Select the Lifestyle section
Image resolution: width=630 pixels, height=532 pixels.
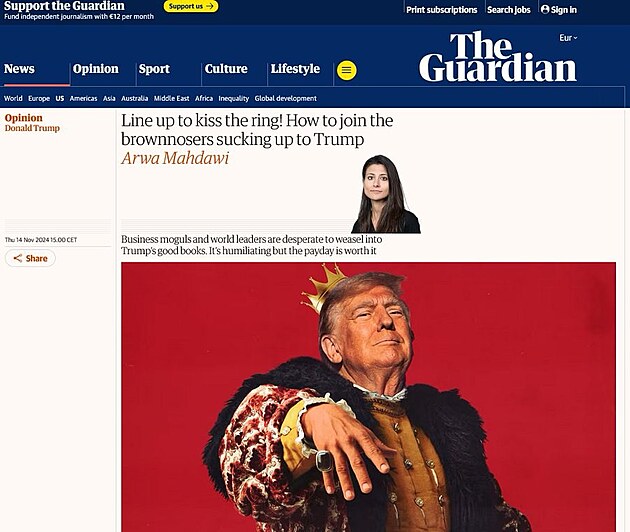(x=295, y=69)
